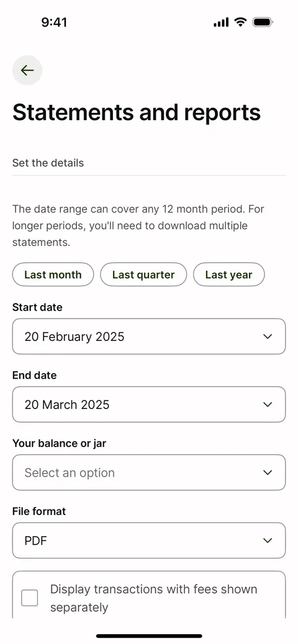Tap the battery status icon
Screen dimensions: 298x644
(263, 22)
